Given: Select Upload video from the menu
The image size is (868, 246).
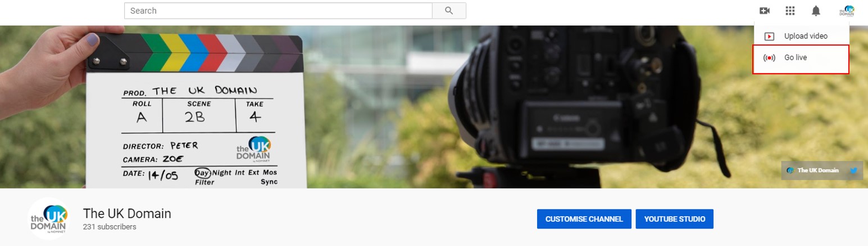Looking at the screenshot, I should click(x=801, y=36).
